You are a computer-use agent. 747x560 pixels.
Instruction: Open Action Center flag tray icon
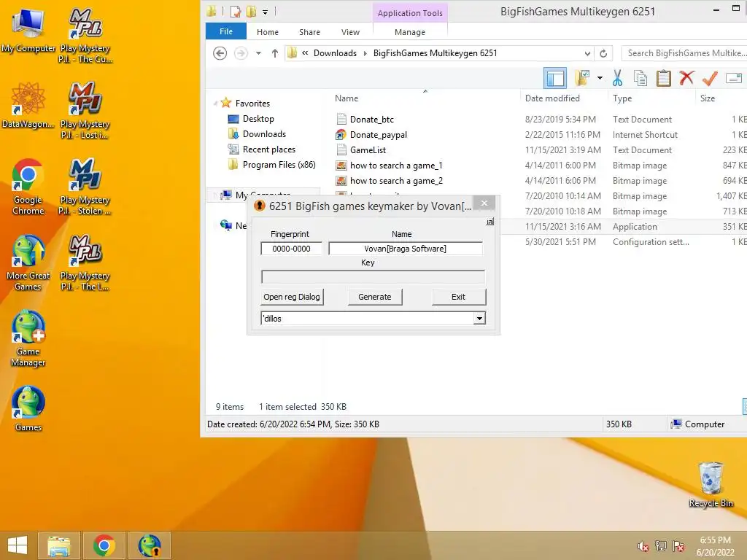678,545
